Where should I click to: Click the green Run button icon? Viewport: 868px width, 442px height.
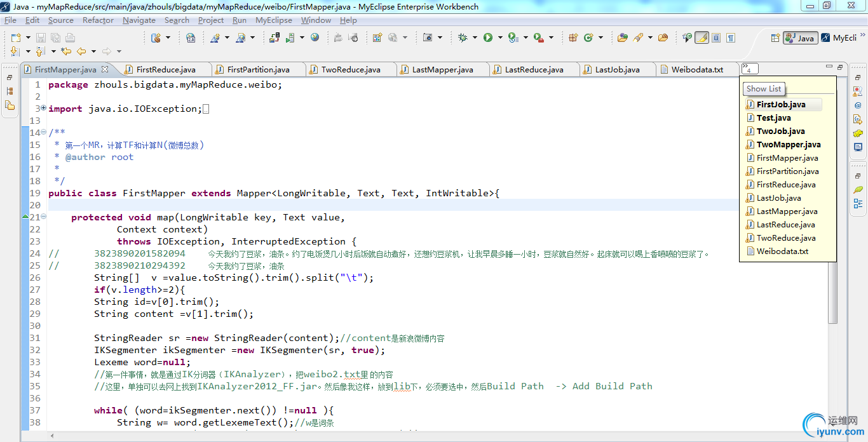click(488, 37)
